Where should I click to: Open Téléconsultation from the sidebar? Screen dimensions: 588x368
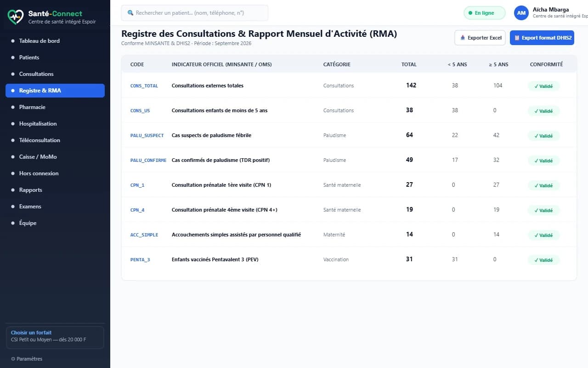point(55,140)
